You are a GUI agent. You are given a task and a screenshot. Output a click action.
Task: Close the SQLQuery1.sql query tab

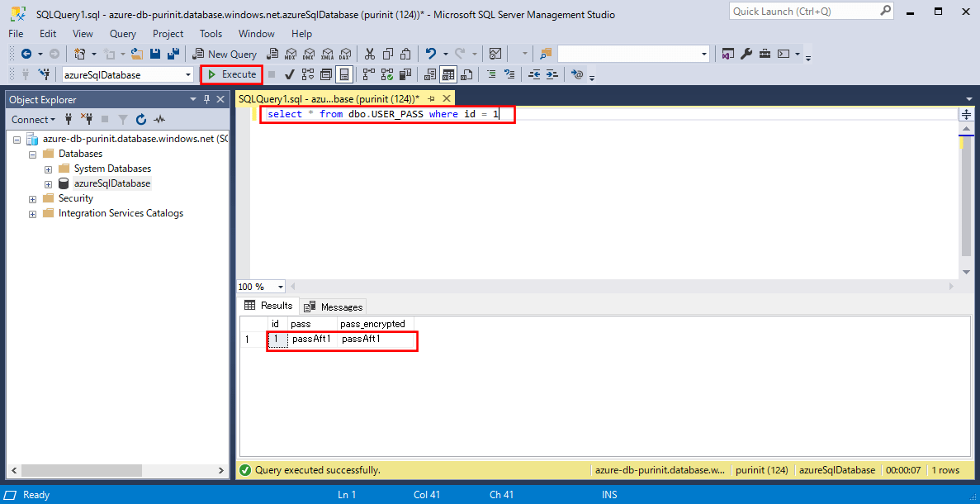tap(447, 99)
